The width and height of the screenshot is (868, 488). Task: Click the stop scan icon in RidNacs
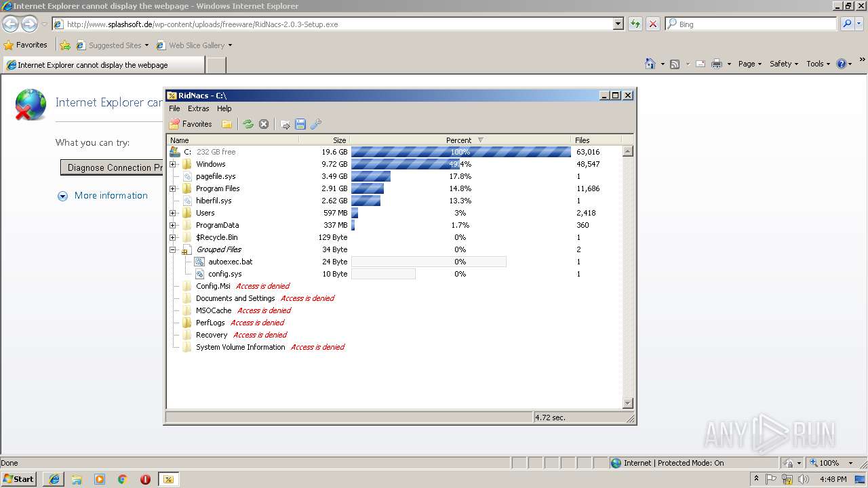[264, 124]
